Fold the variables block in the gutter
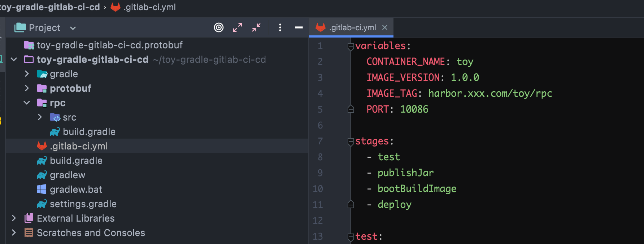 coord(351,47)
